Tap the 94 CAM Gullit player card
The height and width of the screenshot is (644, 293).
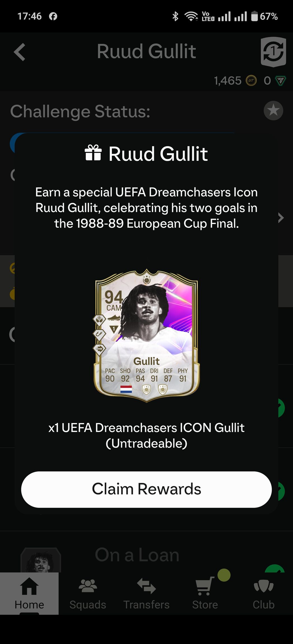(x=146, y=336)
